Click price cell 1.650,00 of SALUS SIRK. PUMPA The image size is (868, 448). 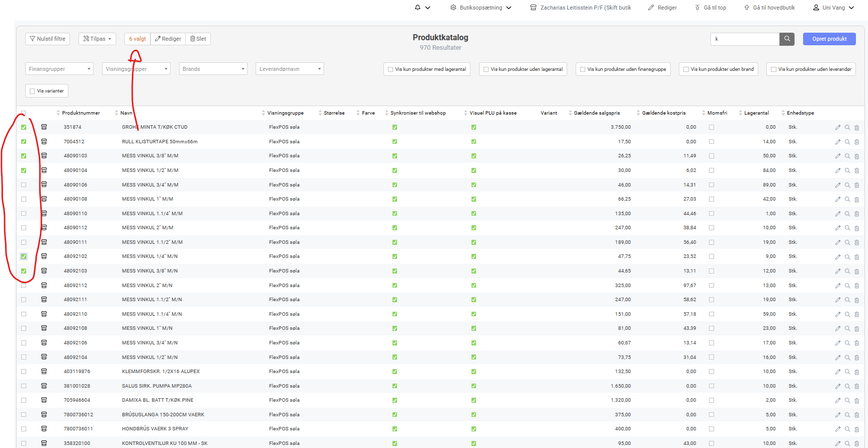pos(621,386)
